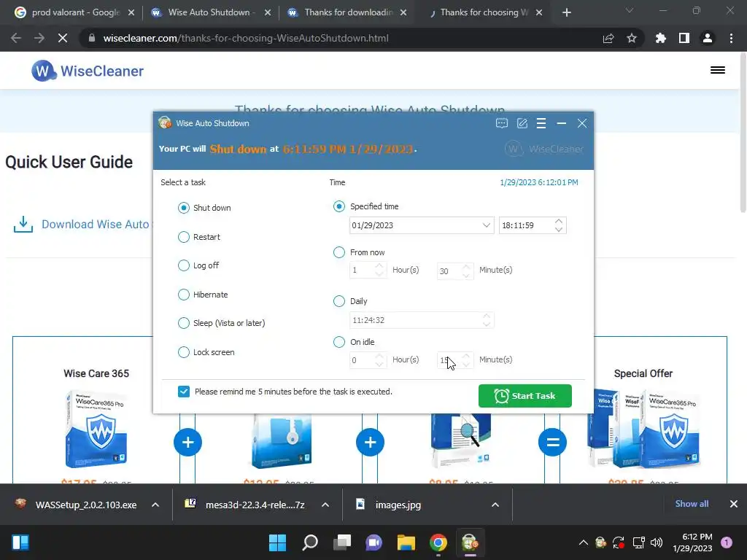
Task: Select the Hibernate task
Action: click(184, 295)
